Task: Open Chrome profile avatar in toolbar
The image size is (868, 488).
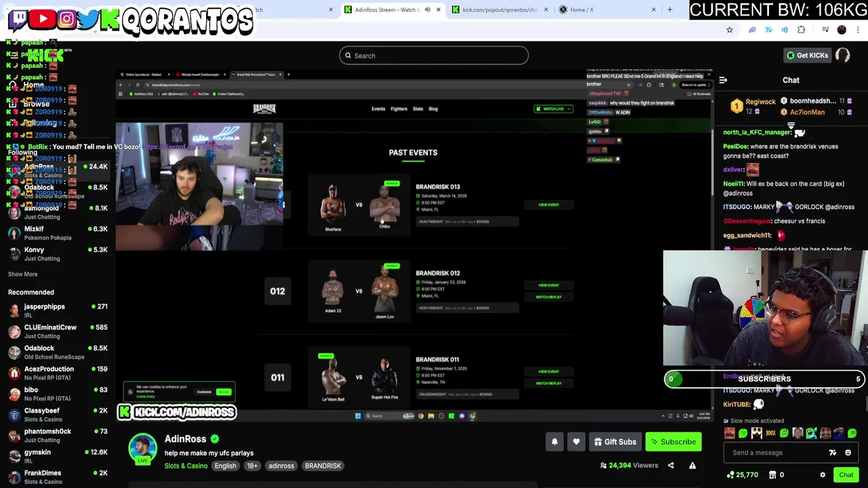Action: coord(842,30)
